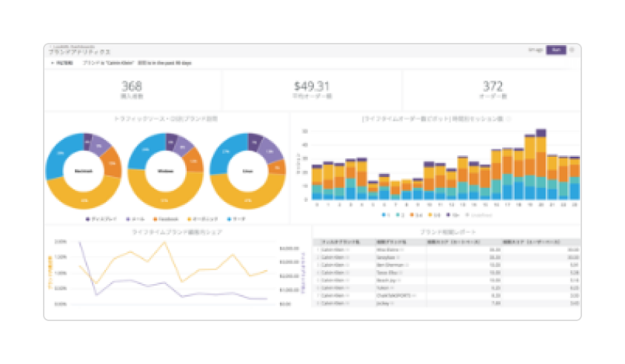Toggle the legend item 1 under bar chart
Image resolution: width=625 pixels, height=364 pixels.
[x=386, y=214]
